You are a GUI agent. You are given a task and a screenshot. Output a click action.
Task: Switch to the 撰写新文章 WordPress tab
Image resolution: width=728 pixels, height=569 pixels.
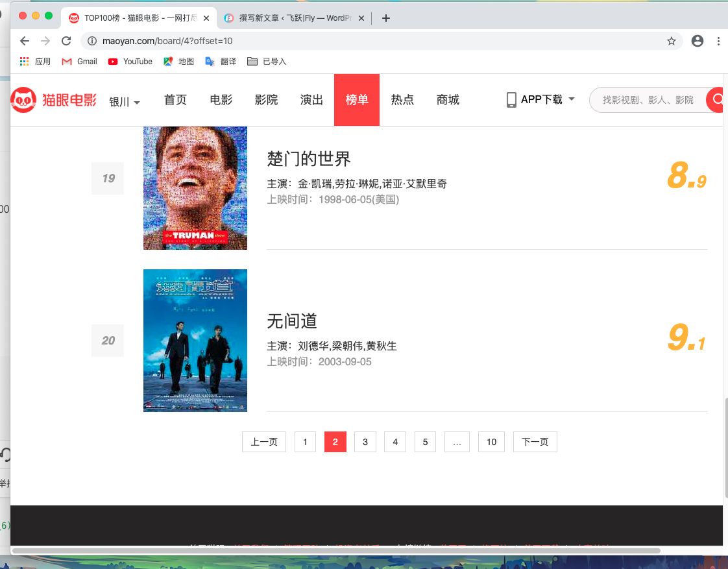(294, 18)
